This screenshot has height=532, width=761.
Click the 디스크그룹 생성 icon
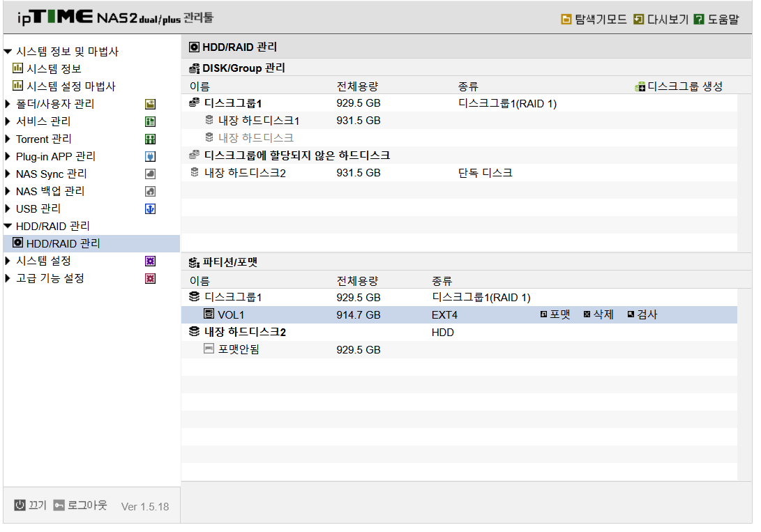click(640, 87)
